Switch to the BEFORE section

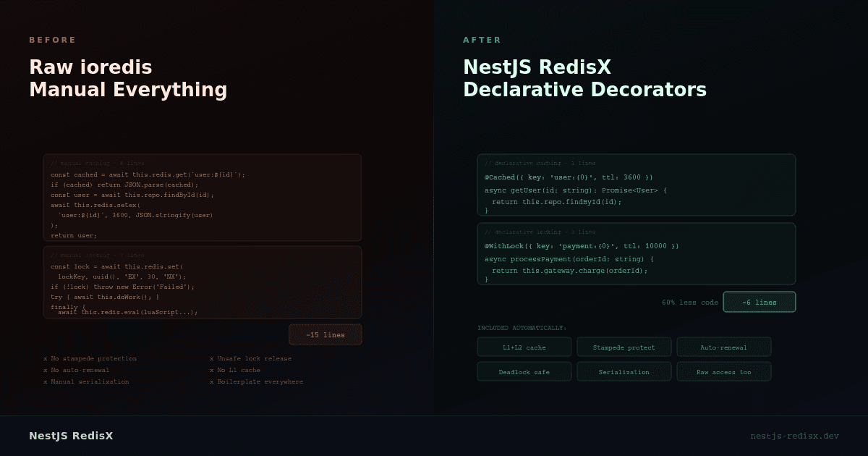[x=54, y=40]
